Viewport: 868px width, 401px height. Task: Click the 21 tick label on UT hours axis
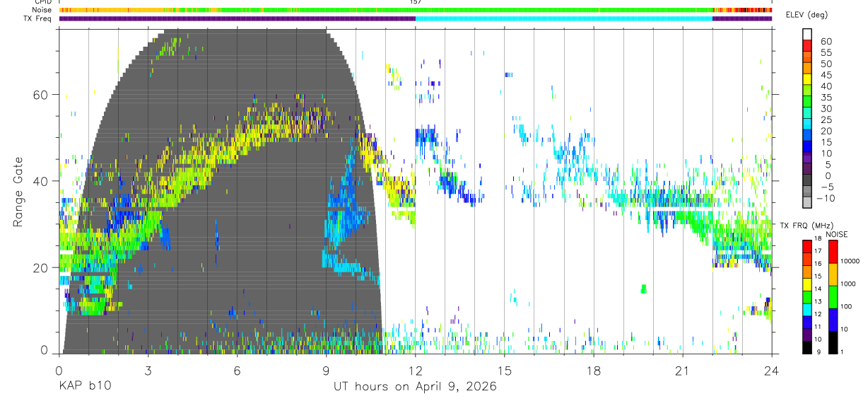tap(682, 371)
